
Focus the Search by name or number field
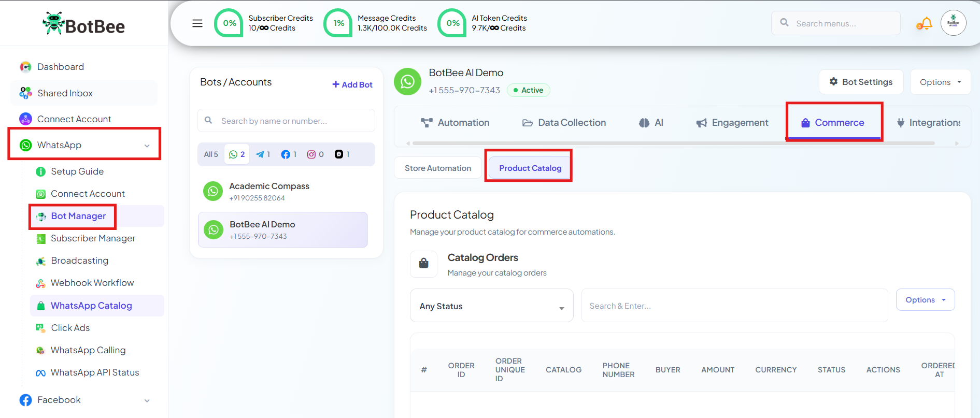286,121
